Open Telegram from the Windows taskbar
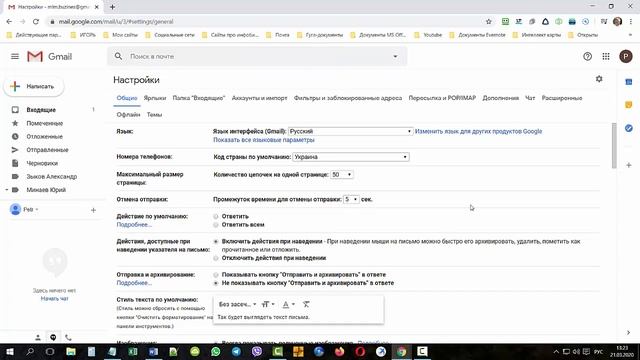The height and width of the screenshot is (360, 640). tap(236, 351)
